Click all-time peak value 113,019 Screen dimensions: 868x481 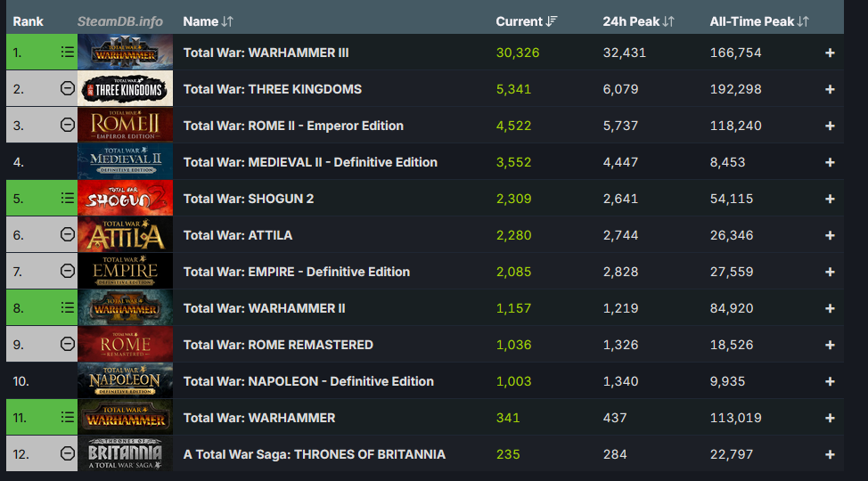pyautogui.click(x=736, y=418)
